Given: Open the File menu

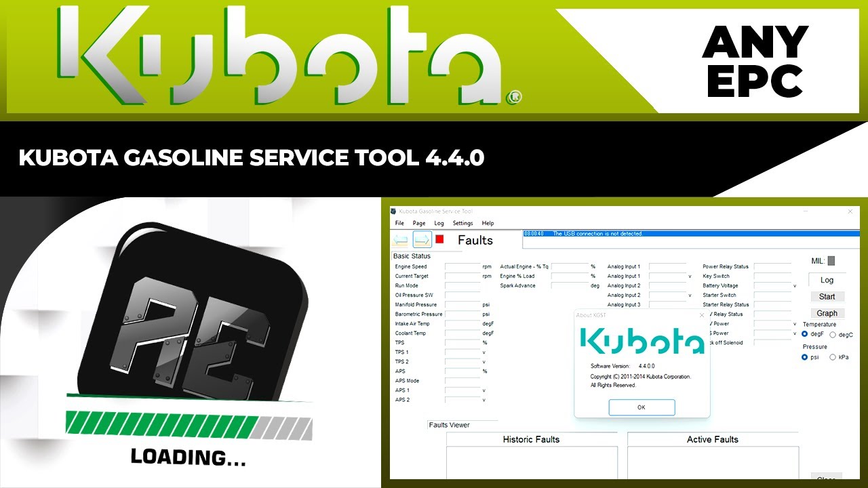Looking at the screenshot, I should pyautogui.click(x=399, y=223).
